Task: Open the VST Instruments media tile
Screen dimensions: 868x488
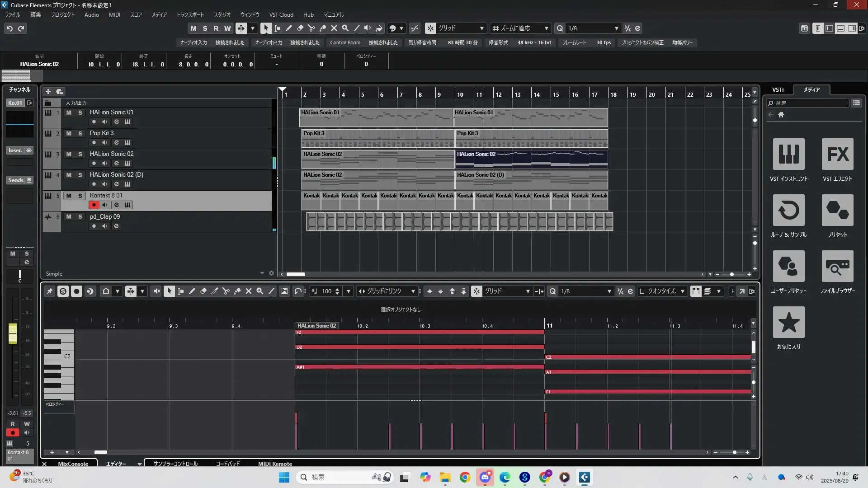Action: [788, 154]
